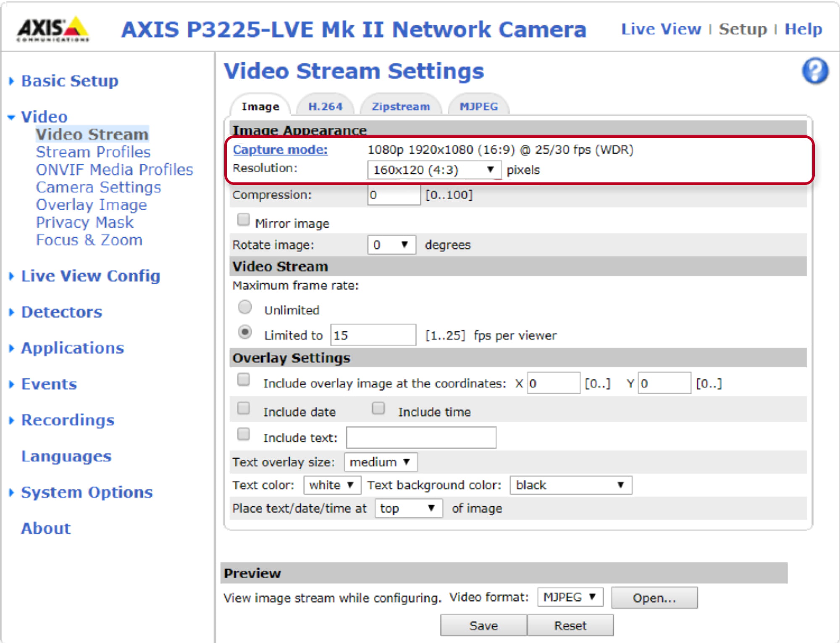Open Text overlay size dropdown
The height and width of the screenshot is (643, 840).
(x=381, y=462)
